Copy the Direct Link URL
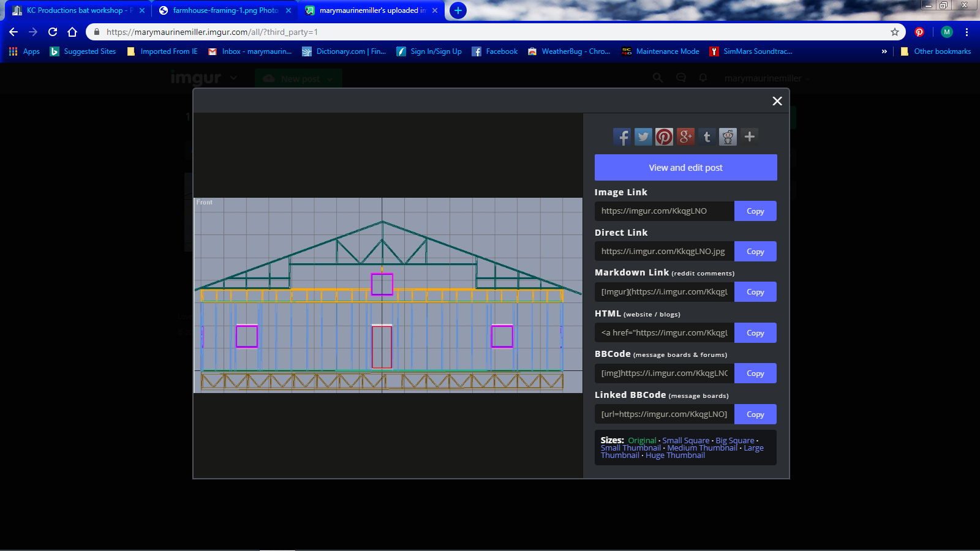 [755, 252]
